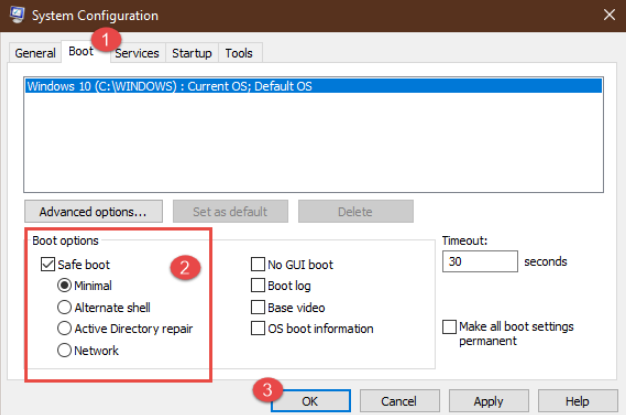Enable Base video option
Viewport: 626px width, 415px height.
tap(257, 307)
